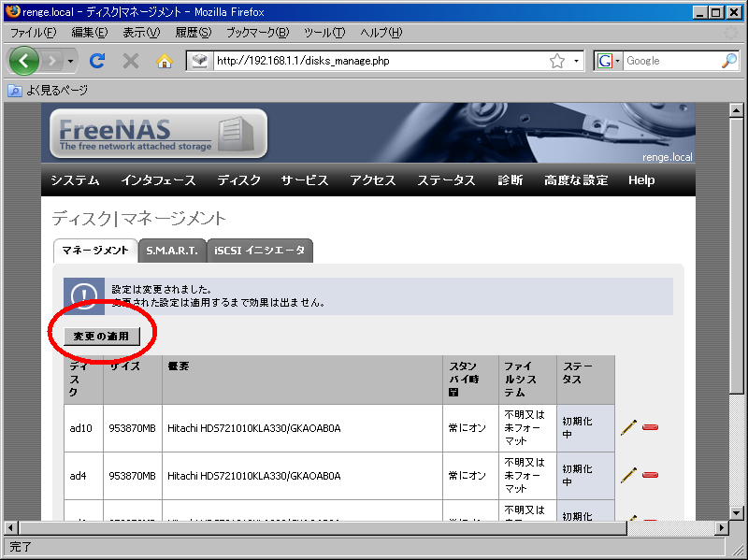Click into the Google search field
Image resolution: width=748 pixels, height=560 pixels.
pyautogui.click(x=671, y=61)
